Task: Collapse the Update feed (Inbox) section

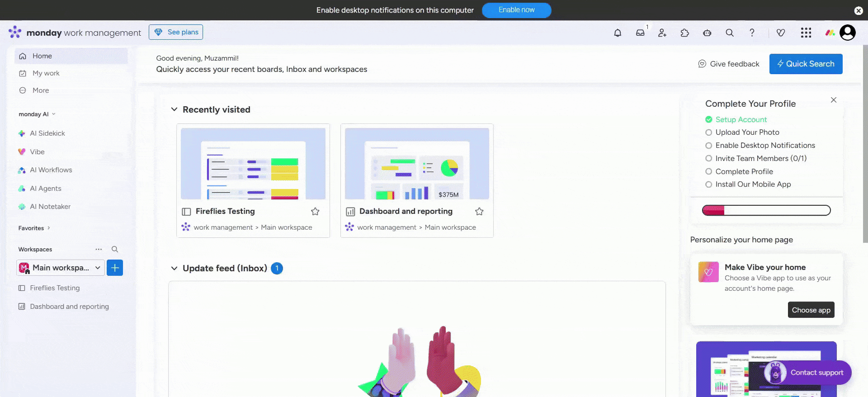Action: (174, 268)
